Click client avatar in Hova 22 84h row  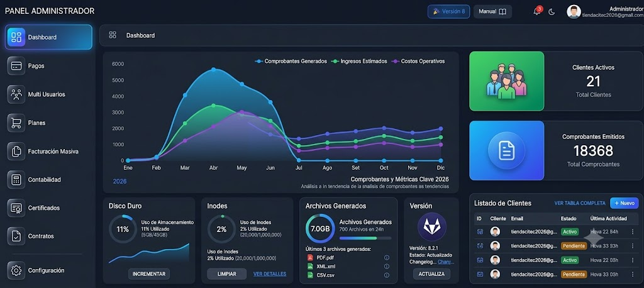tap(496, 231)
